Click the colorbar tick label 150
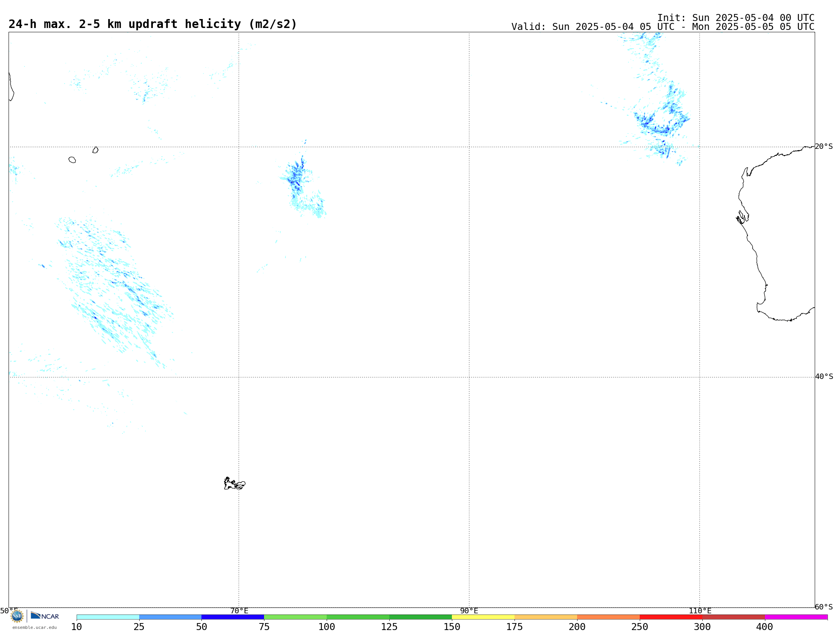This screenshot has width=840, height=632. pyautogui.click(x=452, y=627)
